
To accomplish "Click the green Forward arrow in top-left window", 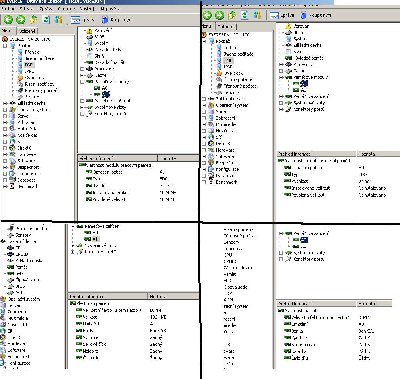I will click(x=20, y=20).
